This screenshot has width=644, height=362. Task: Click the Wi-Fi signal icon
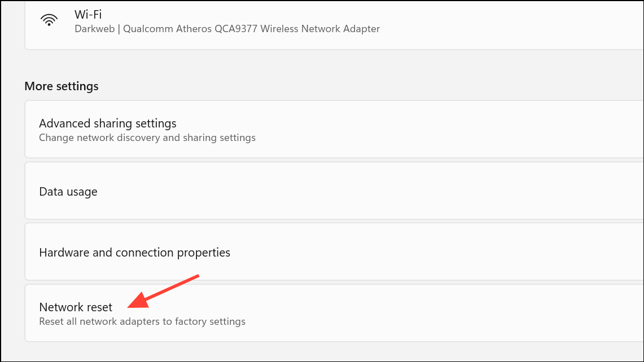click(49, 20)
